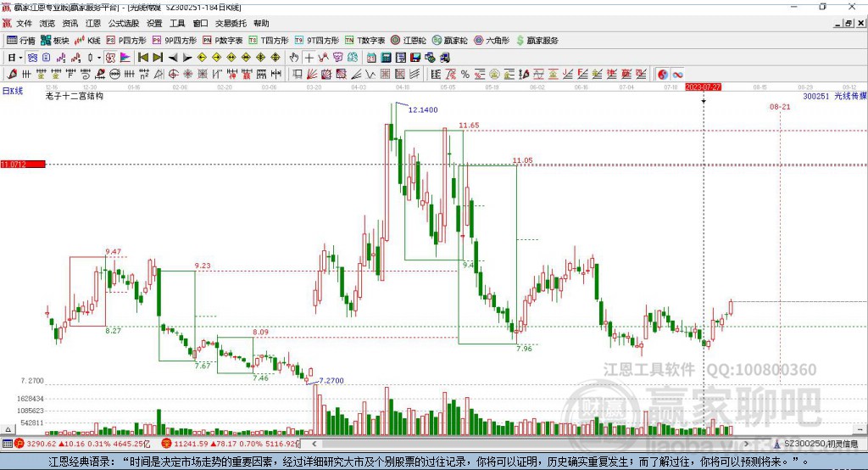The height and width of the screenshot is (470, 868).
Task: Select the red fan lines tool
Action: click(x=312, y=75)
